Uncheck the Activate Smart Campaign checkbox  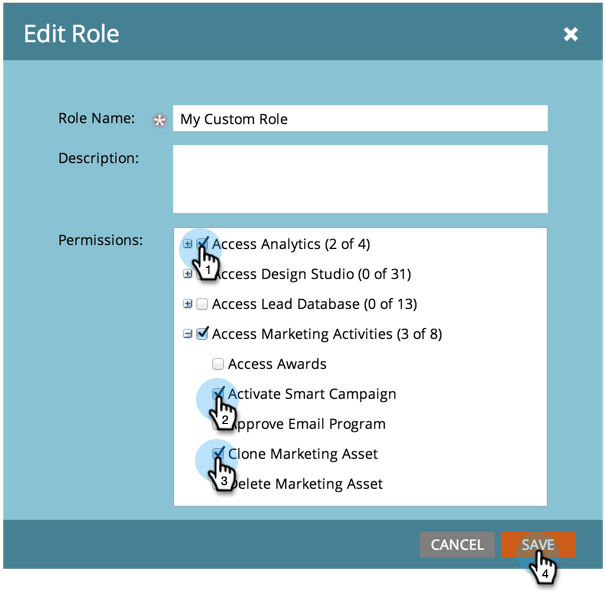pyautogui.click(x=218, y=393)
